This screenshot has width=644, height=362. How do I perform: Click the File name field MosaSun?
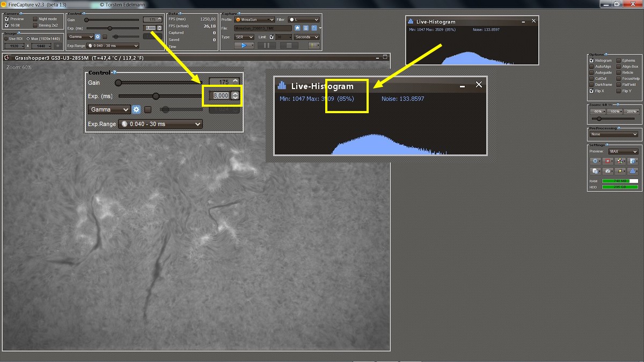coord(263,28)
